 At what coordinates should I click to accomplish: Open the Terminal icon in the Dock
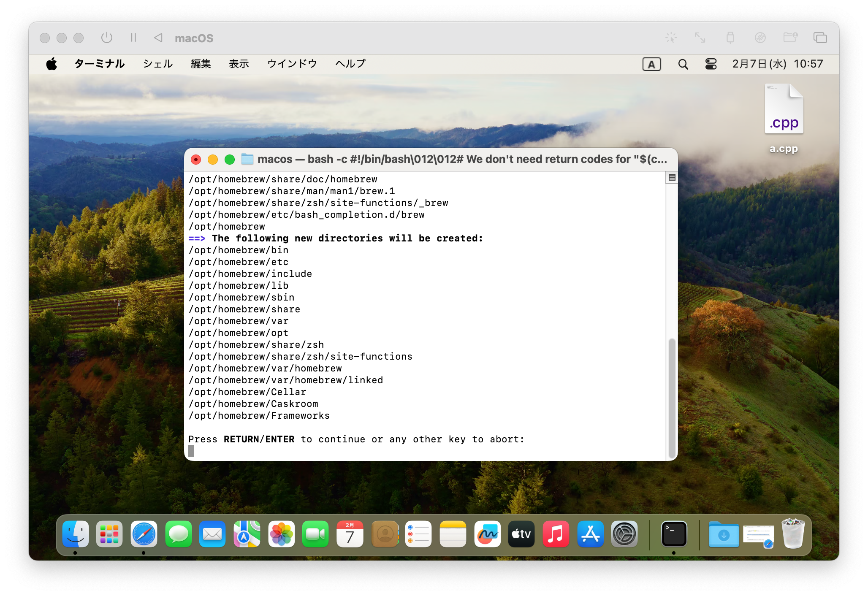tap(673, 534)
